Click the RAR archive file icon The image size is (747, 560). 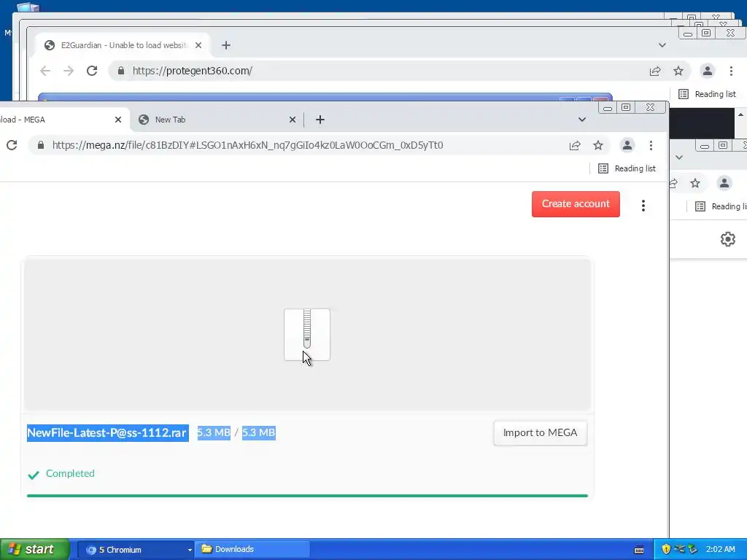tap(307, 335)
